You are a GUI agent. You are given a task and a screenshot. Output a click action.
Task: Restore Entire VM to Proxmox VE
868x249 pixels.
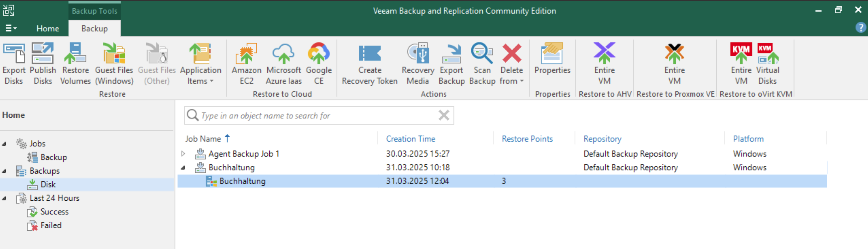click(675, 64)
